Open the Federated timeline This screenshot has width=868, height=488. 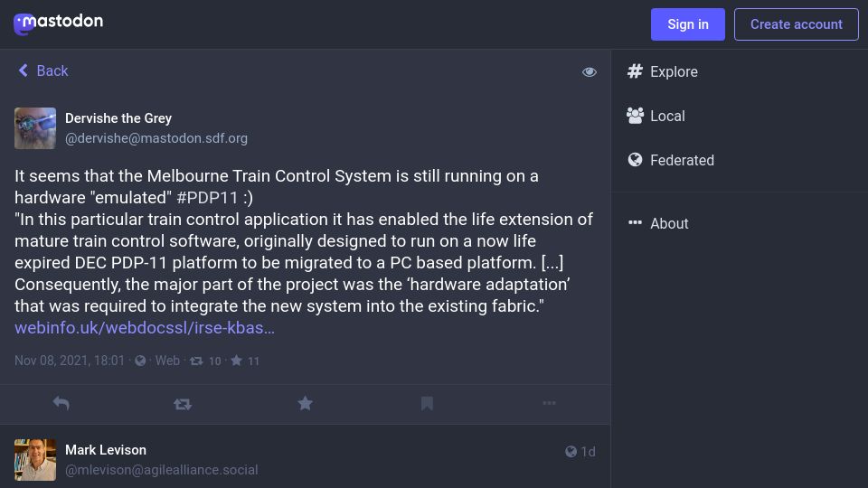point(670,160)
